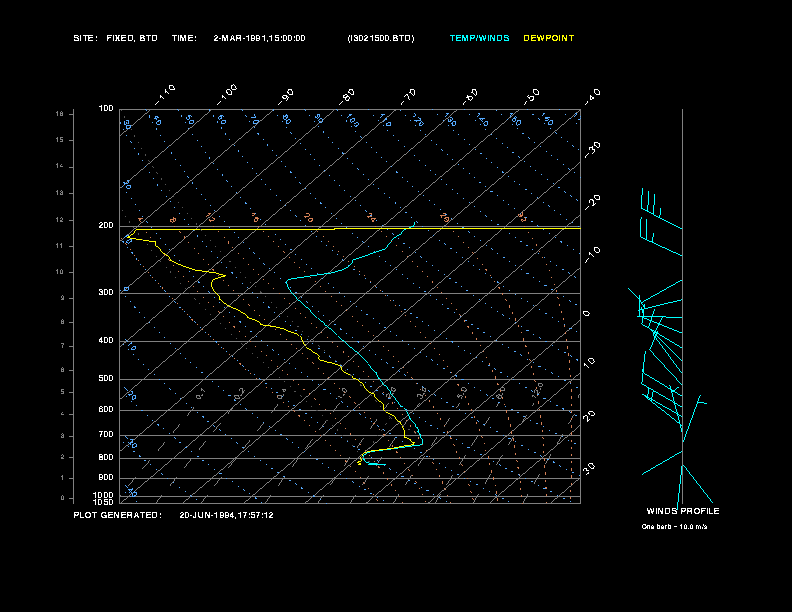Image resolution: width=792 pixels, height=612 pixels.
Task: Click the triple-barb wind flag cluster at top of winds profile
Action: 652,203
